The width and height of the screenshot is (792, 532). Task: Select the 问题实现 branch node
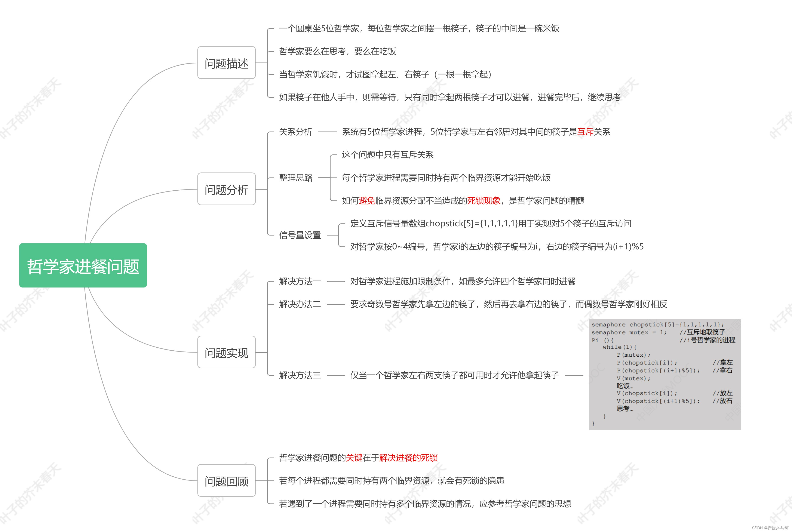pyautogui.click(x=226, y=352)
